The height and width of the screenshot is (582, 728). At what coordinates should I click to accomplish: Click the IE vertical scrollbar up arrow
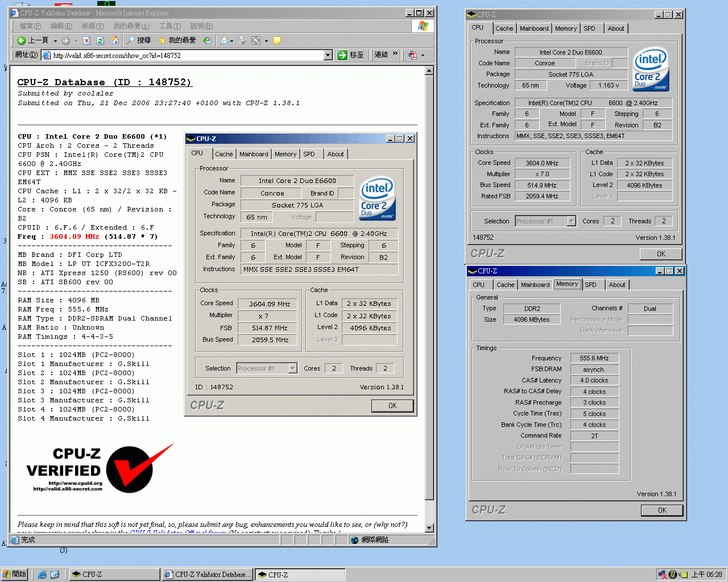(x=429, y=70)
